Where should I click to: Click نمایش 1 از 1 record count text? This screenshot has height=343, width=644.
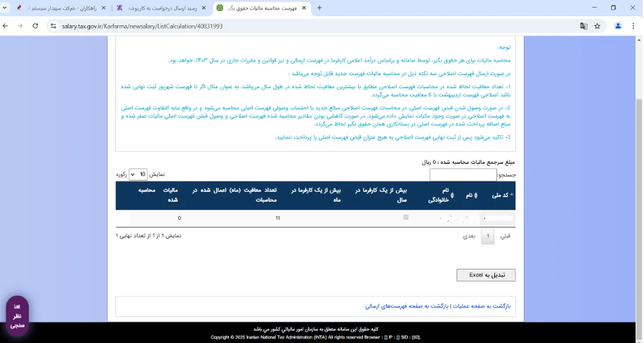tap(148, 236)
